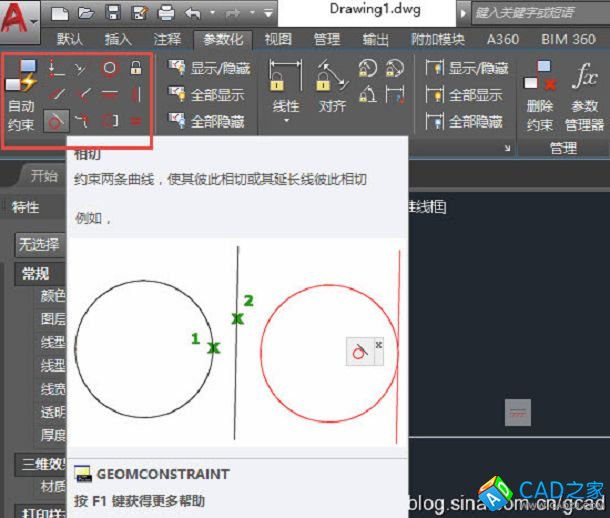610x518 pixels.
Task: Apply the Fix lock constraint
Action: pyautogui.click(x=136, y=69)
